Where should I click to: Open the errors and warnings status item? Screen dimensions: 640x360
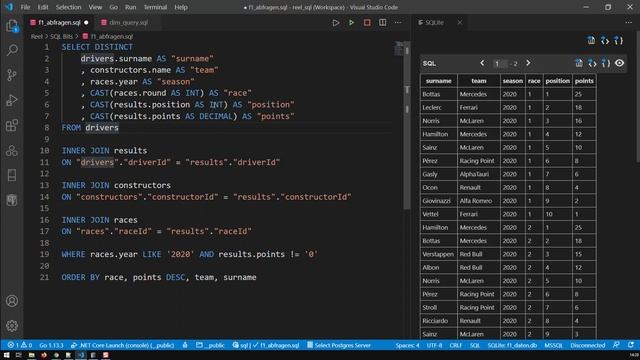click(20, 345)
